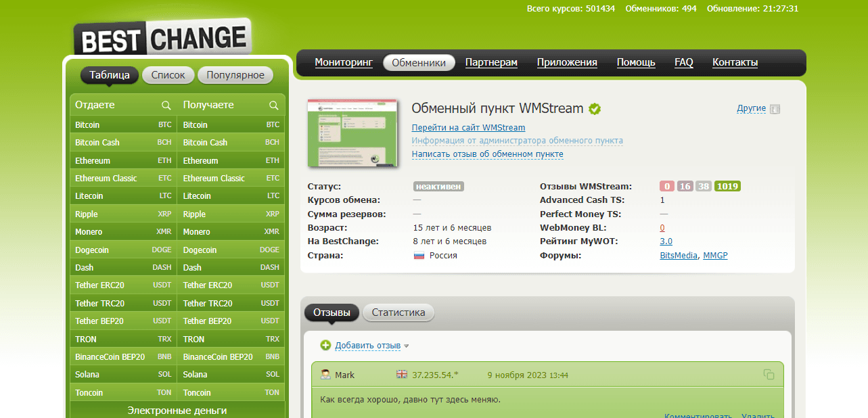Click the search icon next to Получаете

[274, 106]
